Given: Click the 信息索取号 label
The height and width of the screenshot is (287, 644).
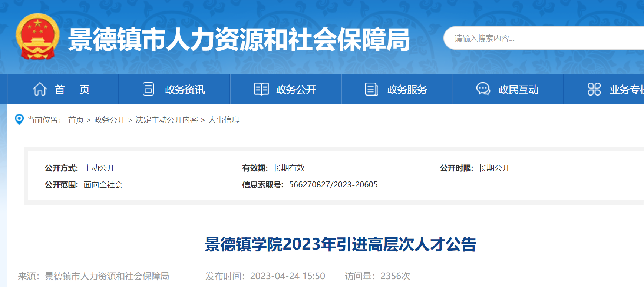Looking at the screenshot, I should (x=263, y=184).
